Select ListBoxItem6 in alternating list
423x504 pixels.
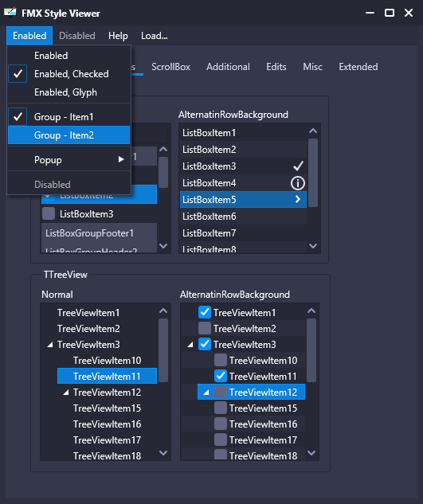point(243,217)
